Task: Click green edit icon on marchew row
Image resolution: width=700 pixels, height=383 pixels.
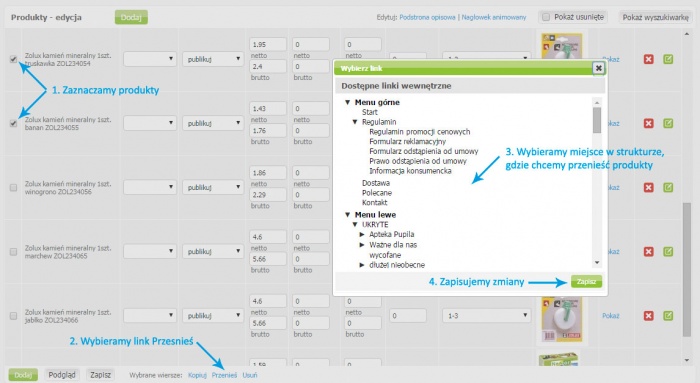Action: (668, 252)
